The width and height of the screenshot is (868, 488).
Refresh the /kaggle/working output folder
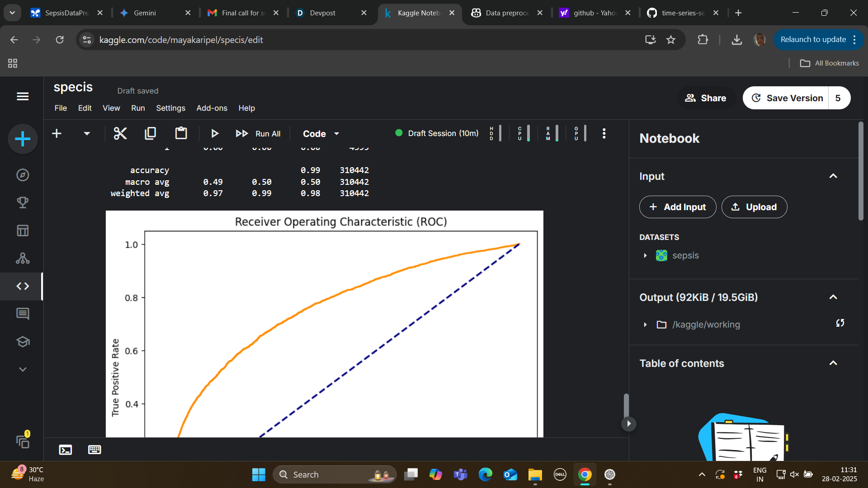click(840, 323)
